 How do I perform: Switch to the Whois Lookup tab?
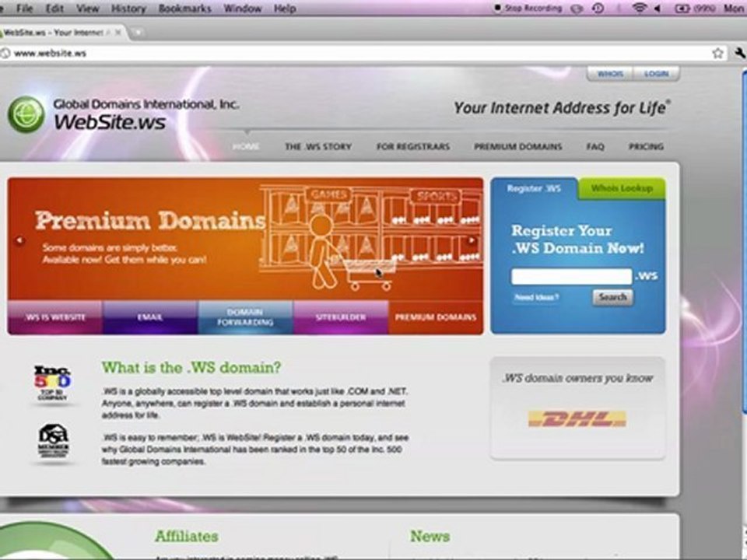[622, 188]
